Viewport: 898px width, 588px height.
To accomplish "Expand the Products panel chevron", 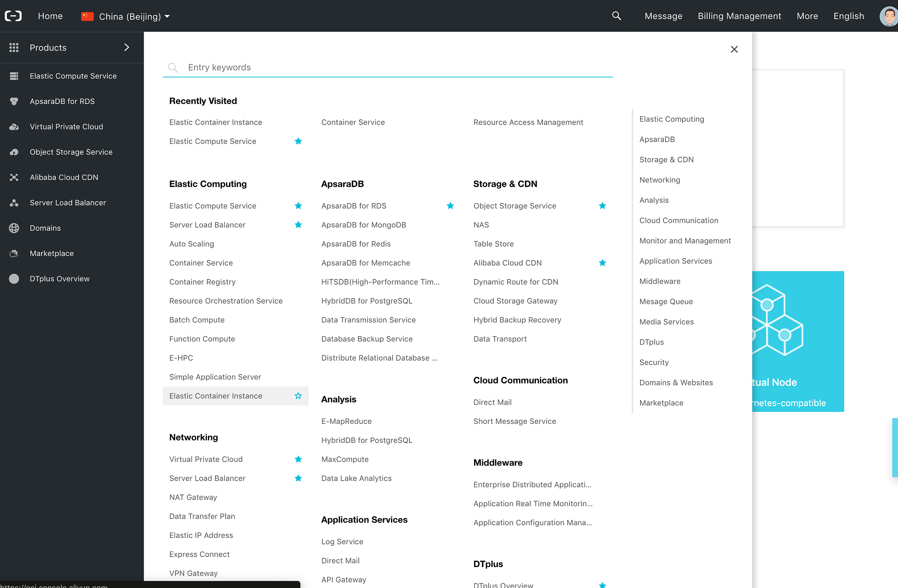I will [x=127, y=48].
